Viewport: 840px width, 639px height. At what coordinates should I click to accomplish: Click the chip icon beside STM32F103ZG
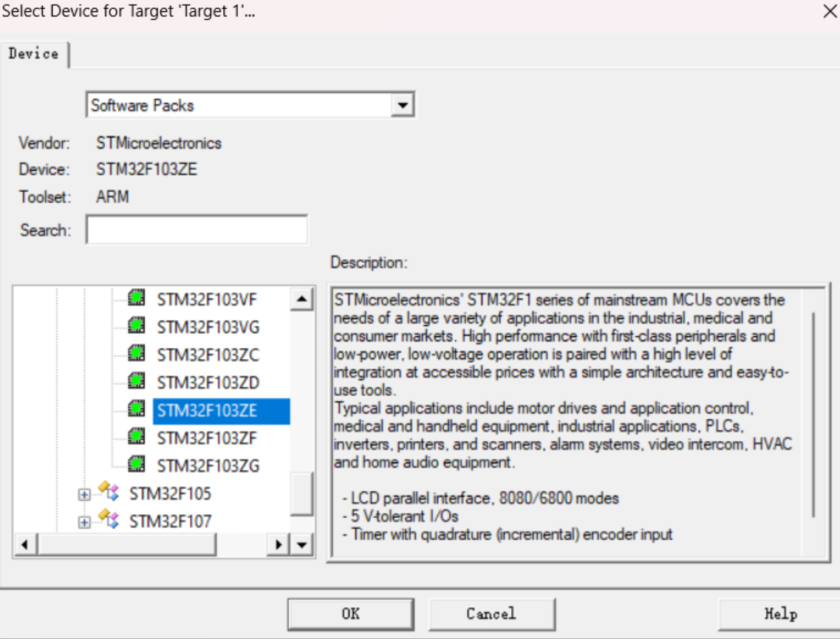tap(137, 464)
